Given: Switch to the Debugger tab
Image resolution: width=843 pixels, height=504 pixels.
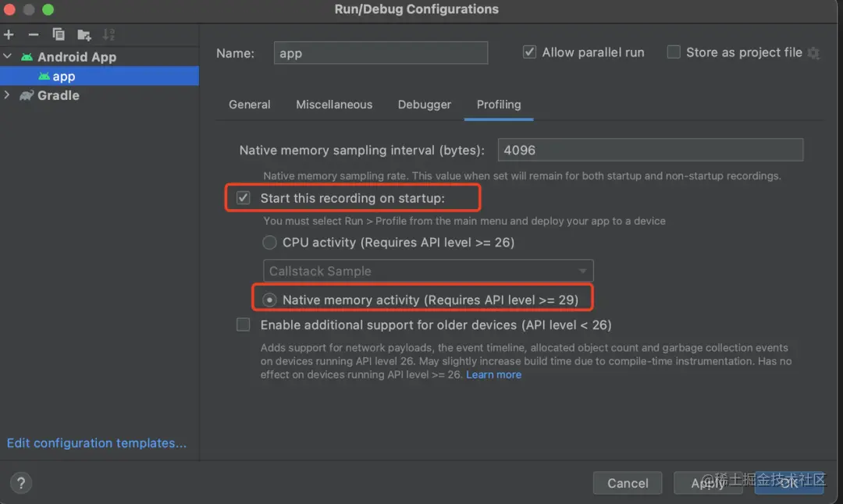Looking at the screenshot, I should pyautogui.click(x=425, y=105).
